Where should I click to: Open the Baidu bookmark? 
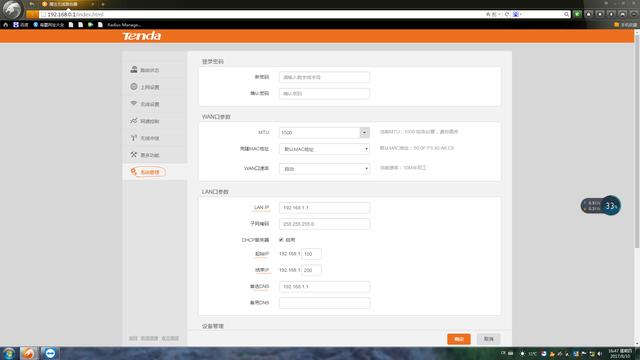click(20, 25)
